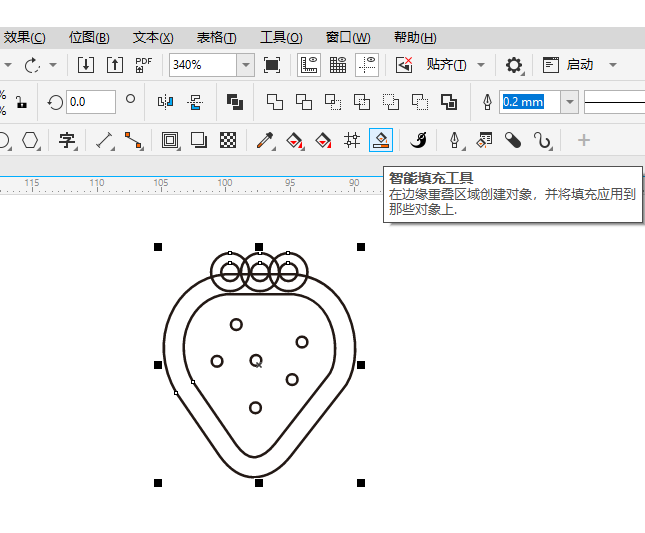Select the Polygon tool

(x=30, y=141)
